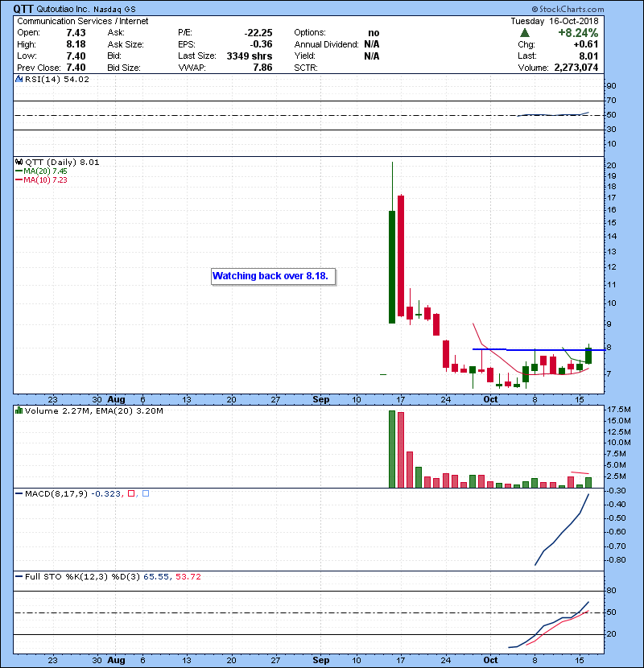Image resolution: width=644 pixels, height=668 pixels.
Task: Click the 'Qutoutiao Inc.' company name
Action: coord(63,9)
